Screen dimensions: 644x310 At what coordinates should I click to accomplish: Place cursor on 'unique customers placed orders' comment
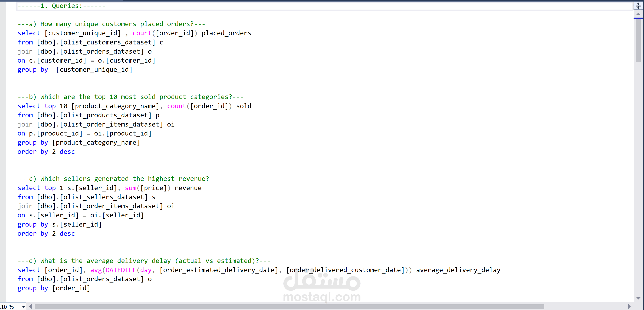111,24
